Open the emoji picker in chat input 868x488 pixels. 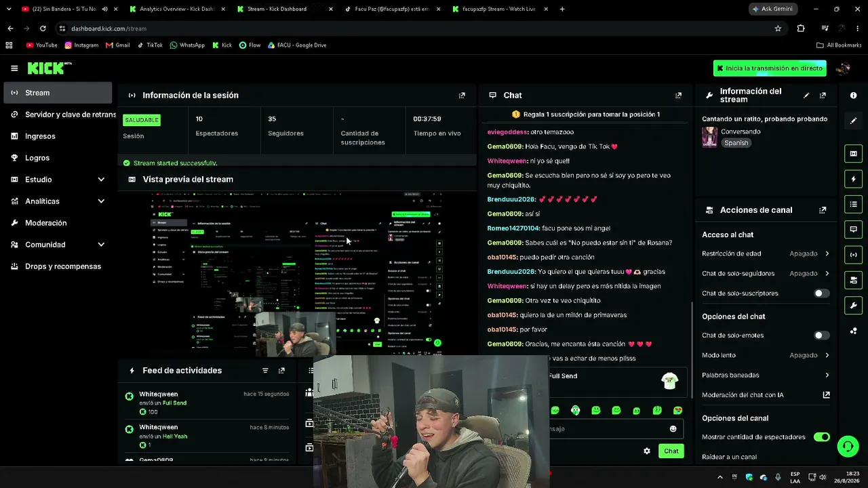673,428
